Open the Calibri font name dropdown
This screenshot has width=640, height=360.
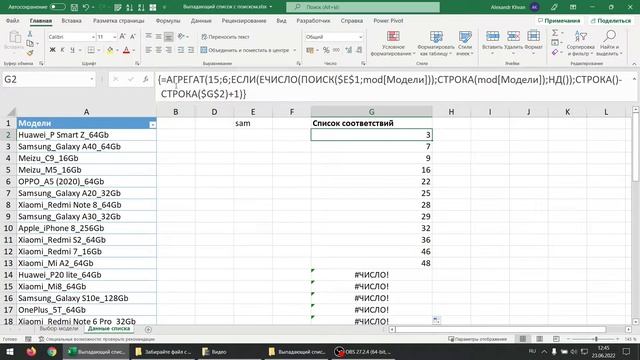(93, 37)
